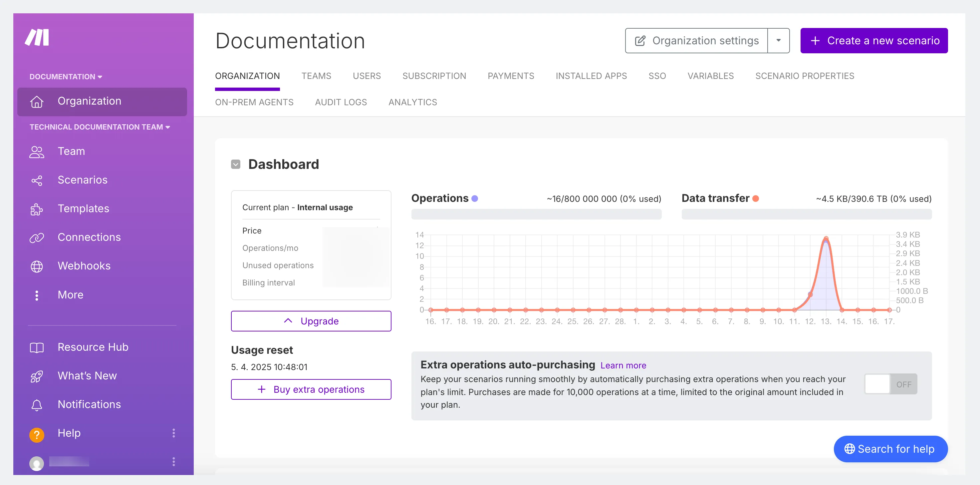The width and height of the screenshot is (980, 485).
Task: Open the PAYMENTS tab
Action: [511, 76]
